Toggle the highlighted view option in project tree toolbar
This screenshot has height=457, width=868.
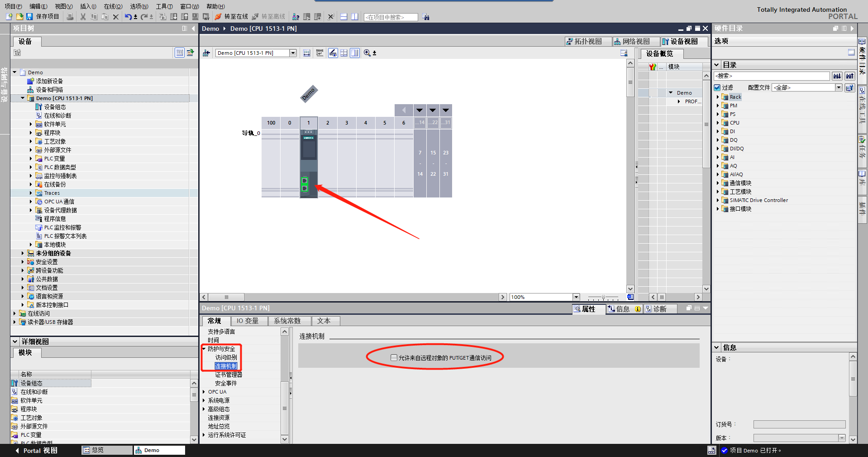coord(180,53)
